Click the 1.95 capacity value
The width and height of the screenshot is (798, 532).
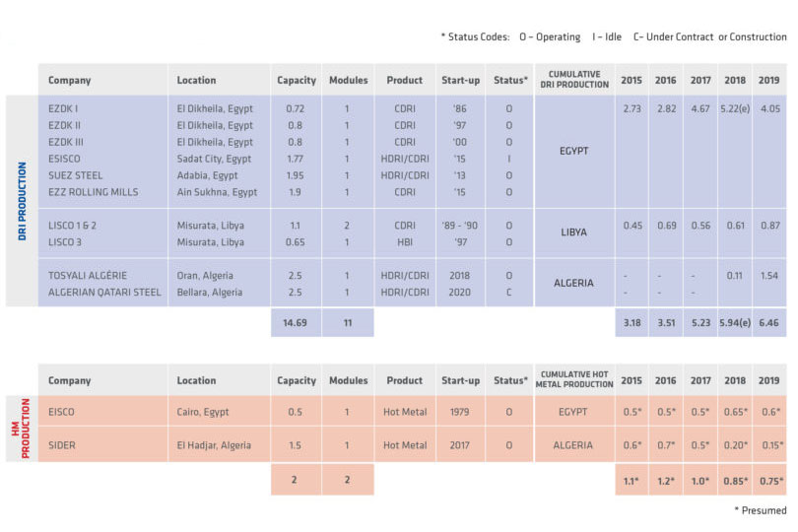coord(295,175)
